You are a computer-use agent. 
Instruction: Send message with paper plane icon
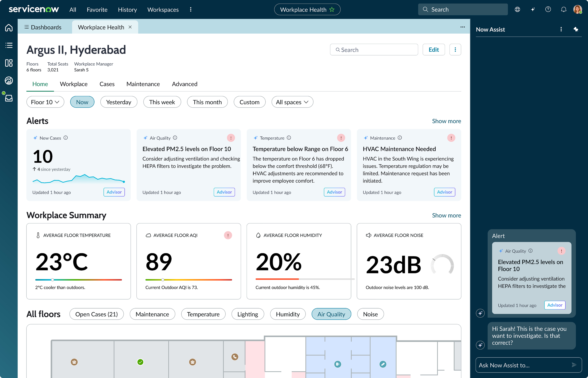[574, 365]
